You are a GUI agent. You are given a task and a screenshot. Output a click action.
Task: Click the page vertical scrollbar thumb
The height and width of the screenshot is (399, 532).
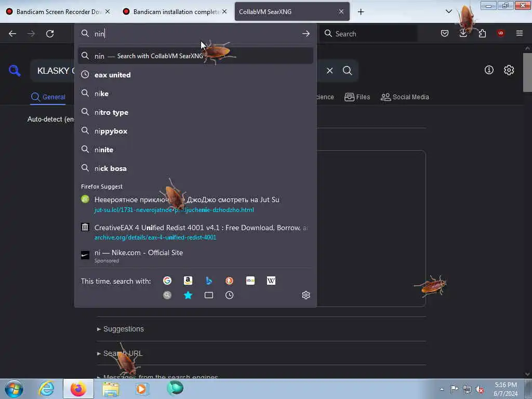pos(527,72)
